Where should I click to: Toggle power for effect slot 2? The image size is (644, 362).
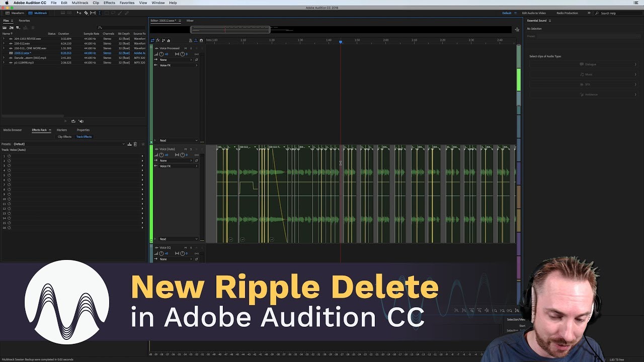tap(9, 161)
